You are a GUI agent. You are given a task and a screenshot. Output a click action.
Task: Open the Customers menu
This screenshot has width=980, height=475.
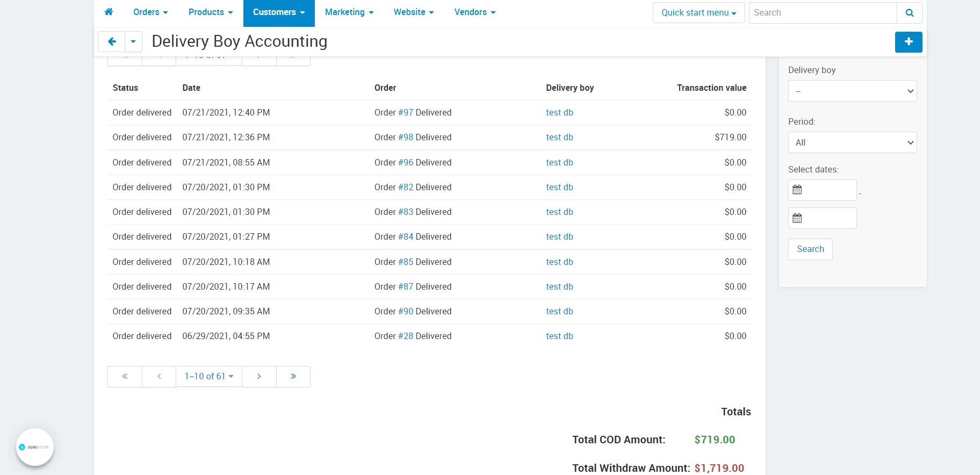coord(279,12)
